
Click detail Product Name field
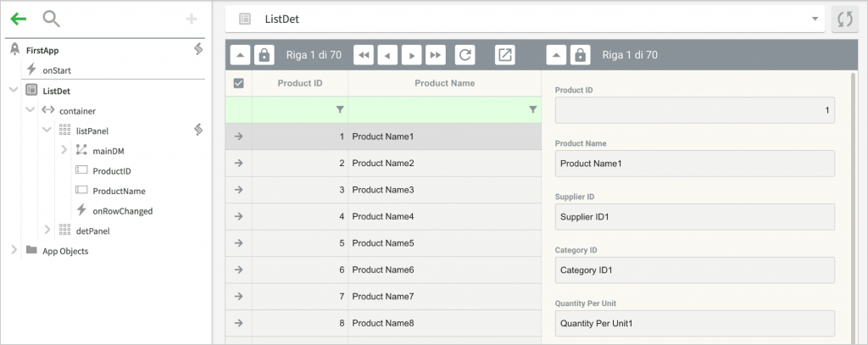point(695,164)
